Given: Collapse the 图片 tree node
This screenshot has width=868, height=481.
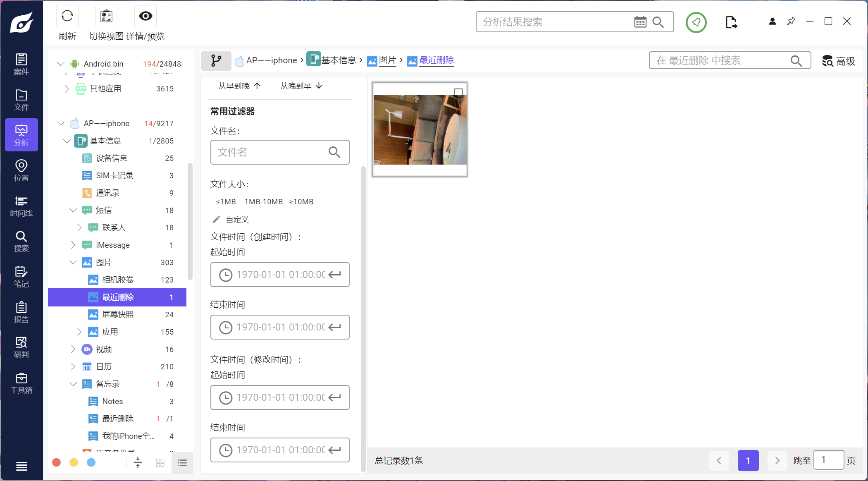Looking at the screenshot, I should pyautogui.click(x=73, y=262).
